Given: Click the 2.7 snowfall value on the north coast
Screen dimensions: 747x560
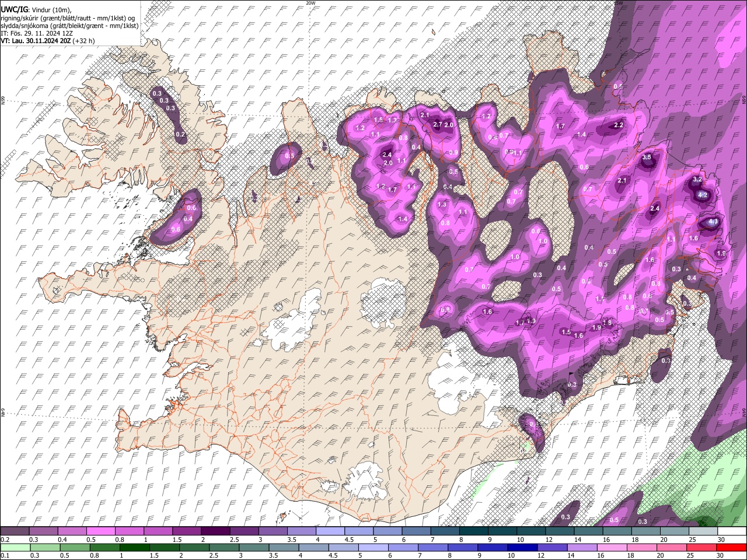Looking at the screenshot, I should tap(438, 125).
